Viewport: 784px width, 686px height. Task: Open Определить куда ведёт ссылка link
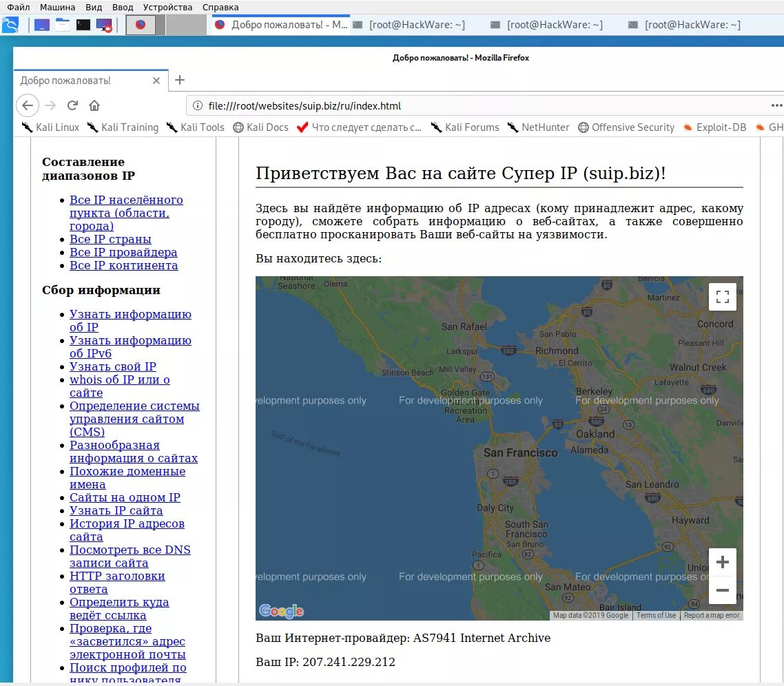(x=119, y=608)
